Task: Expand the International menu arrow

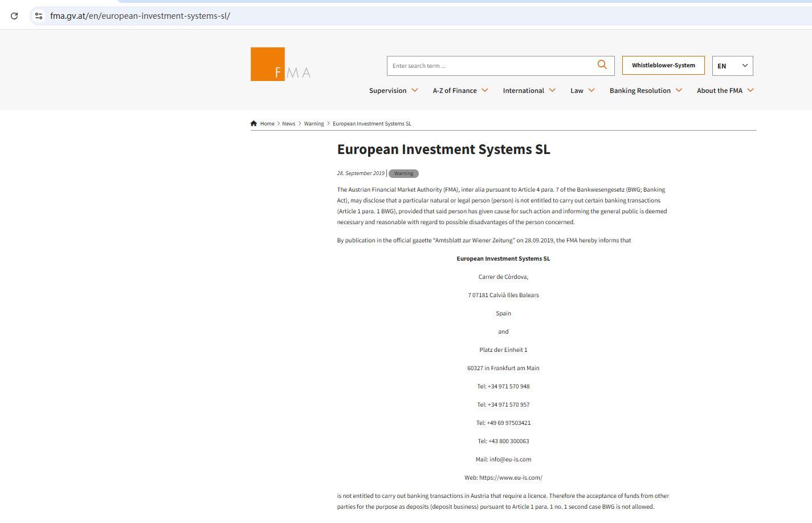Action: pyautogui.click(x=552, y=90)
